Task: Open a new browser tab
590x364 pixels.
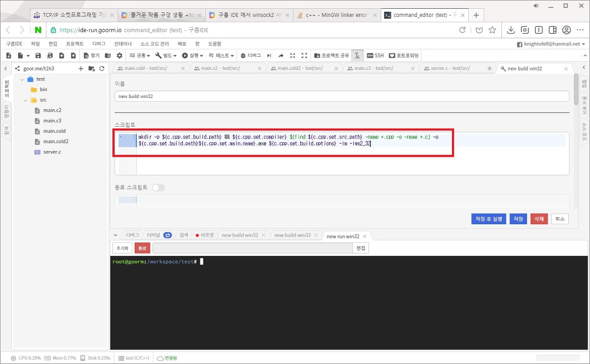Action: point(476,15)
